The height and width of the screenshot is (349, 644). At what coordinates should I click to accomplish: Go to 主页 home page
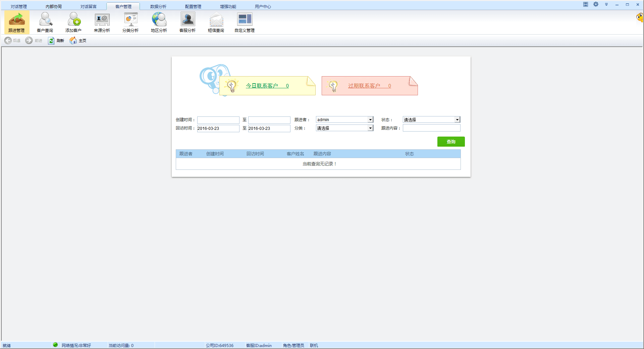point(78,41)
